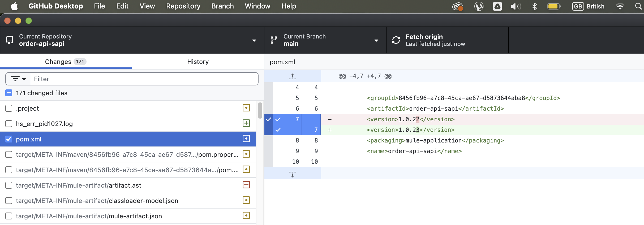Switch to the History tab
644x225 pixels.
(198, 62)
